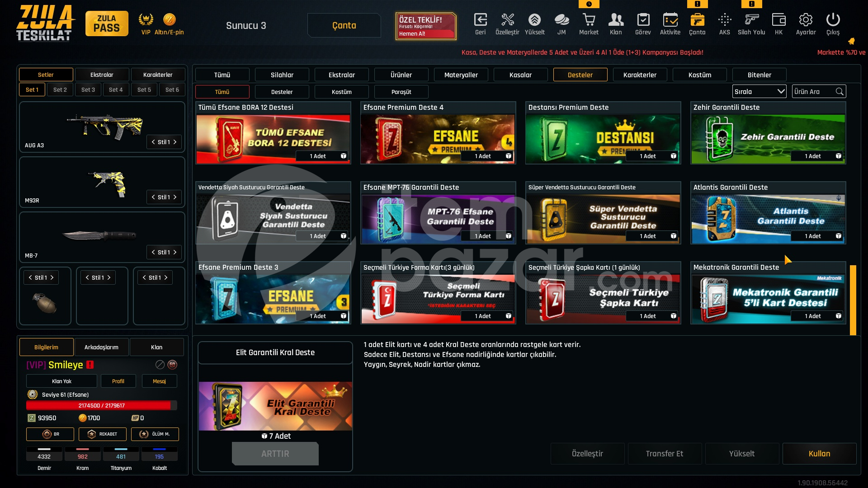This screenshot has height=488, width=868.
Task: Select the Paraşüt sub-filter tab
Action: tap(401, 92)
